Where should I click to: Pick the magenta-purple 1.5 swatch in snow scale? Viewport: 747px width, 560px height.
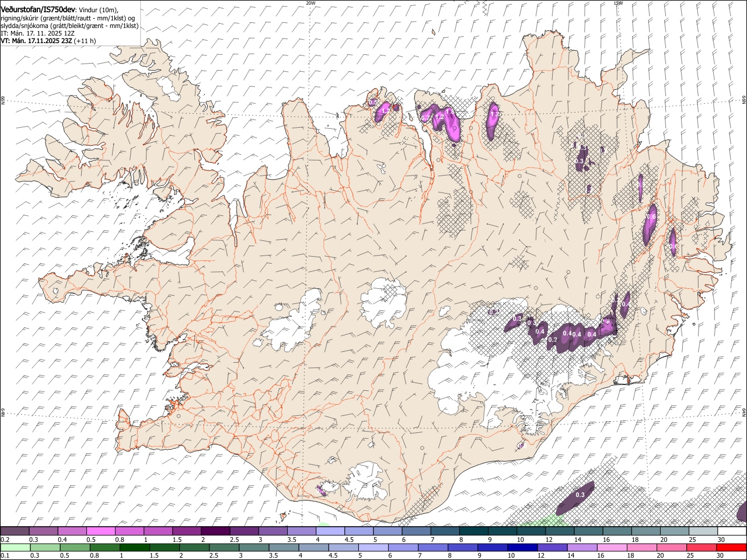point(187,531)
